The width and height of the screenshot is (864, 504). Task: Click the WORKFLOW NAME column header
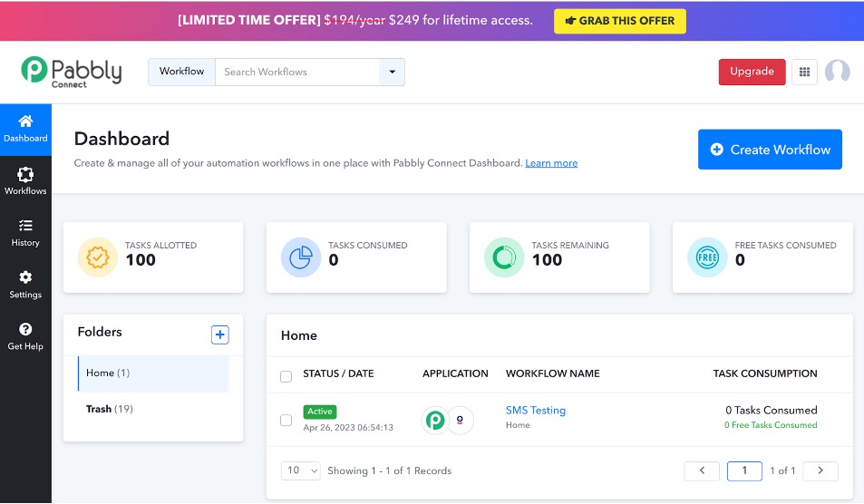pyautogui.click(x=553, y=373)
